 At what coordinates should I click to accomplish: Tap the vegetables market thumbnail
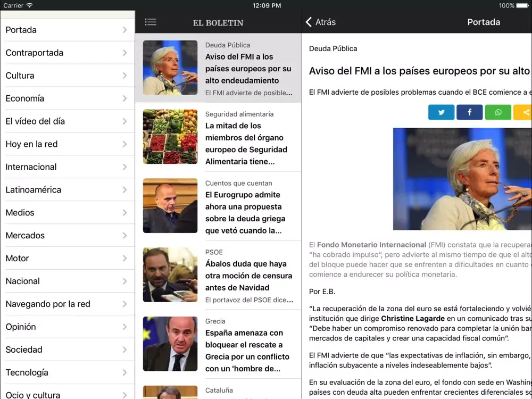(x=170, y=136)
